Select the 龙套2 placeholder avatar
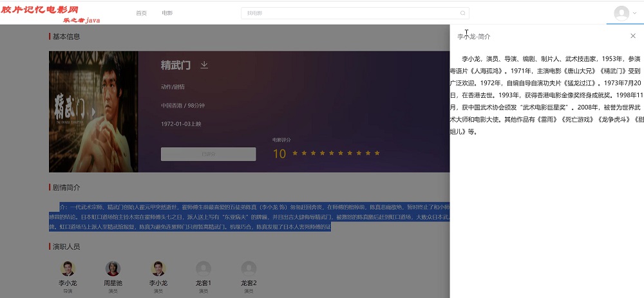Screen dimensions: 644x298 click(249, 268)
